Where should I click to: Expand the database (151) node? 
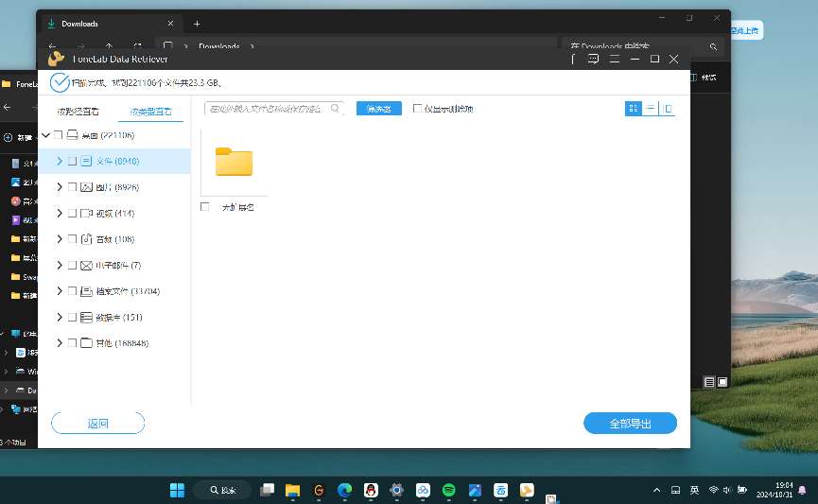[x=60, y=317]
